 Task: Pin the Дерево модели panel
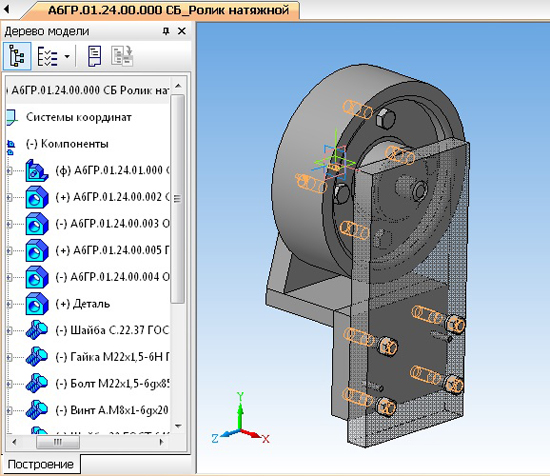pyautogui.click(x=166, y=31)
